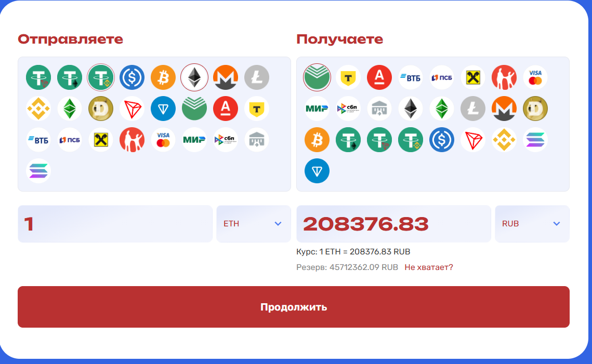Pick Dogecoin in the send panel
The height and width of the screenshot is (364, 592).
pos(101,109)
